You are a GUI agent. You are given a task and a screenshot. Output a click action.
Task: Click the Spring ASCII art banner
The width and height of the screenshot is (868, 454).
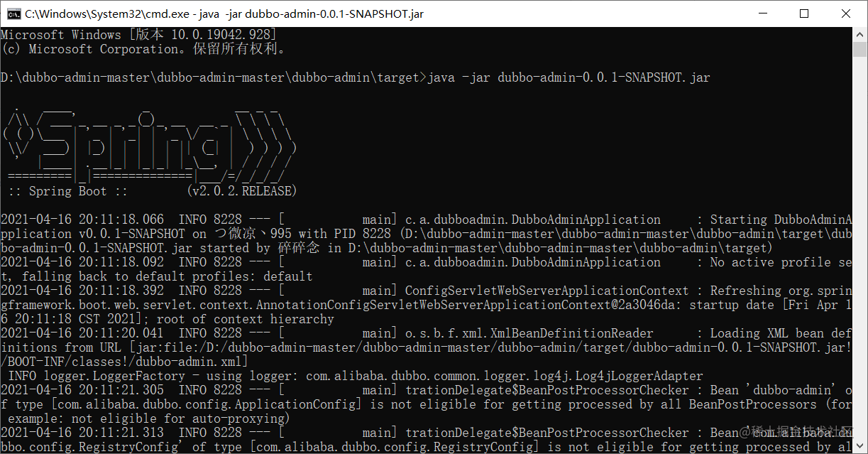coord(149,146)
